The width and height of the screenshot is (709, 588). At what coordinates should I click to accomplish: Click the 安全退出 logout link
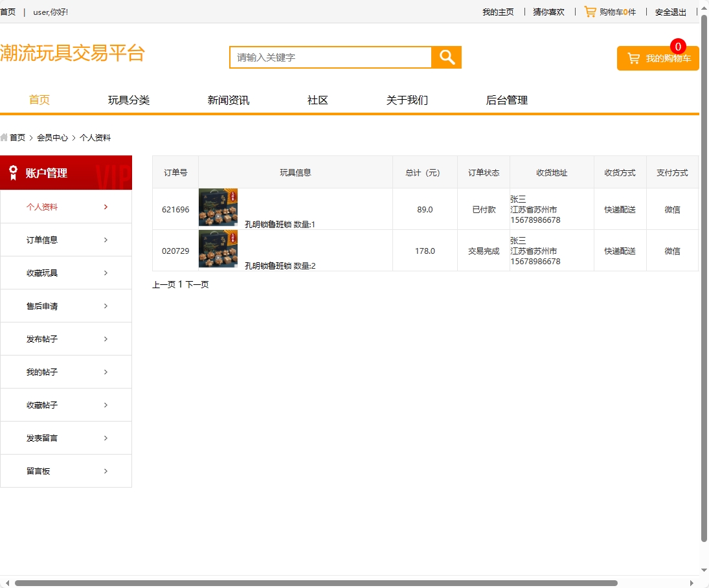(x=670, y=12)
